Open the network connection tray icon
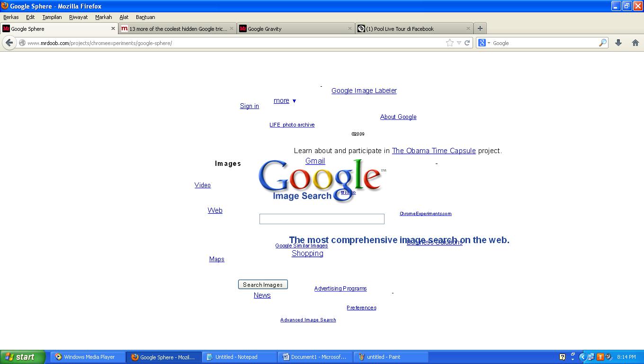 591,357
